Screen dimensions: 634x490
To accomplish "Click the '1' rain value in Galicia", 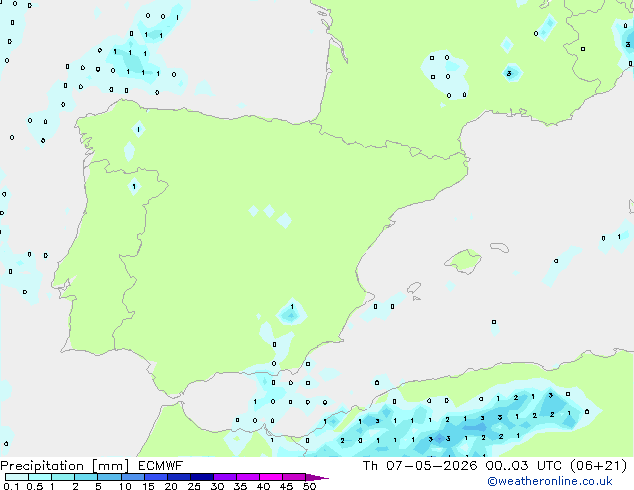I will click(138, 129).
